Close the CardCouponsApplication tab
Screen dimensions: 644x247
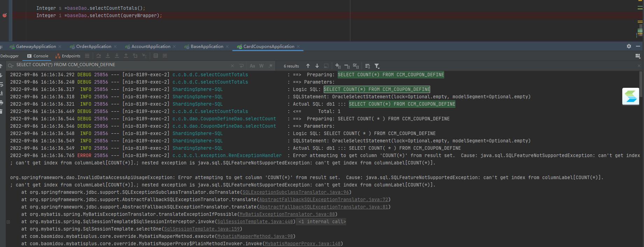pos(298,47)
